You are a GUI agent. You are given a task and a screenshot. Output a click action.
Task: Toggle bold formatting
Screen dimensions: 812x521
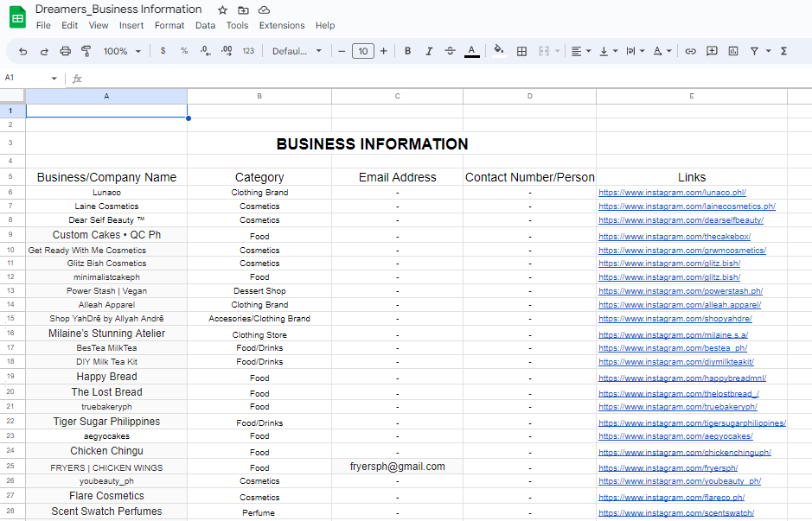(x=408, y=51)
